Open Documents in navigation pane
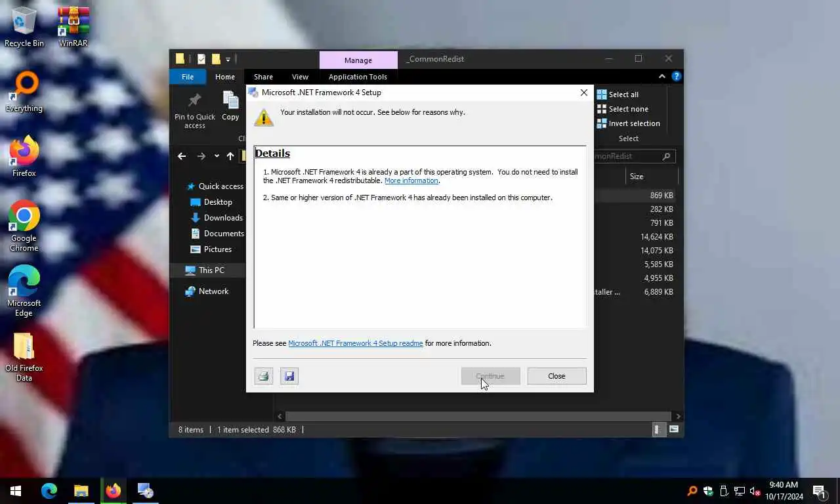Viewport: 840px width, 504px height. [x=217, y=234]
